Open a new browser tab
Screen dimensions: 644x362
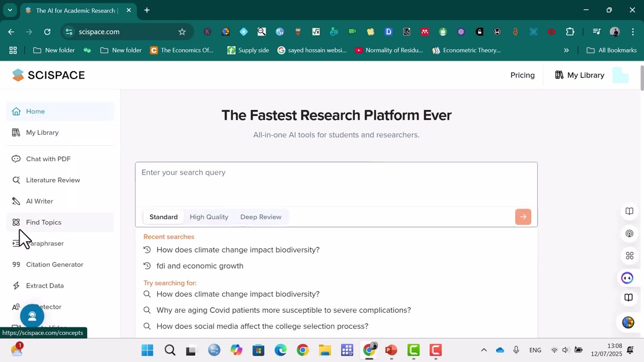tap(147, 10)
